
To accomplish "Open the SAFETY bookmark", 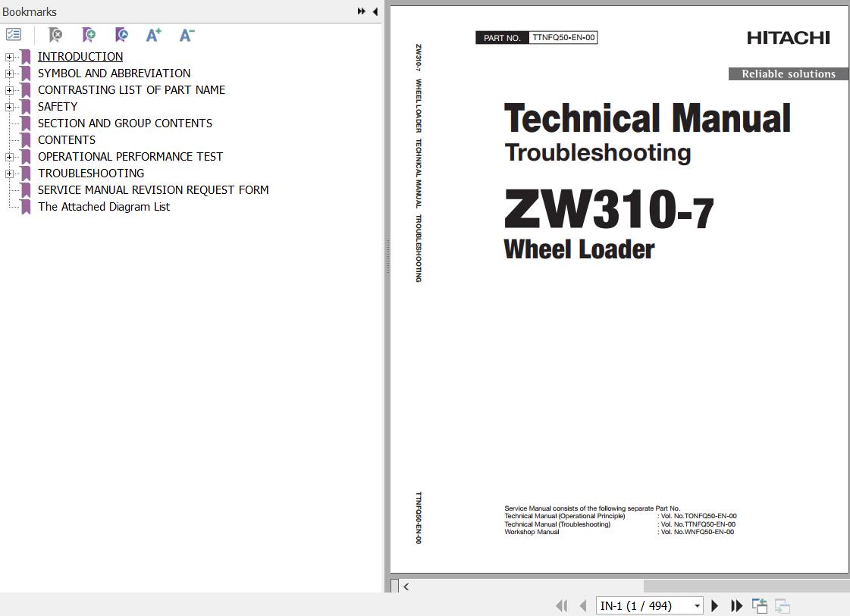I will click(58, 107).
